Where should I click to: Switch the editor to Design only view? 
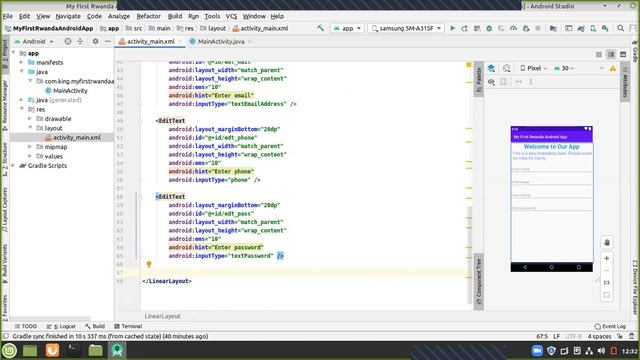[623, 54]
